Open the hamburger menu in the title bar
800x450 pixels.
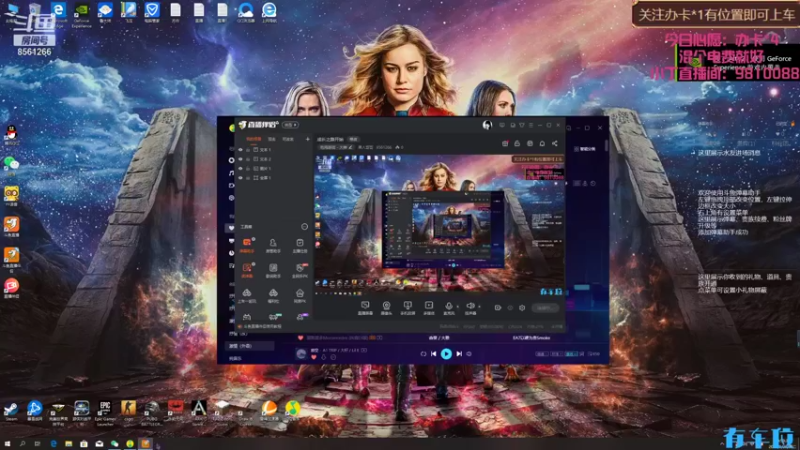[x=531, y=125]
